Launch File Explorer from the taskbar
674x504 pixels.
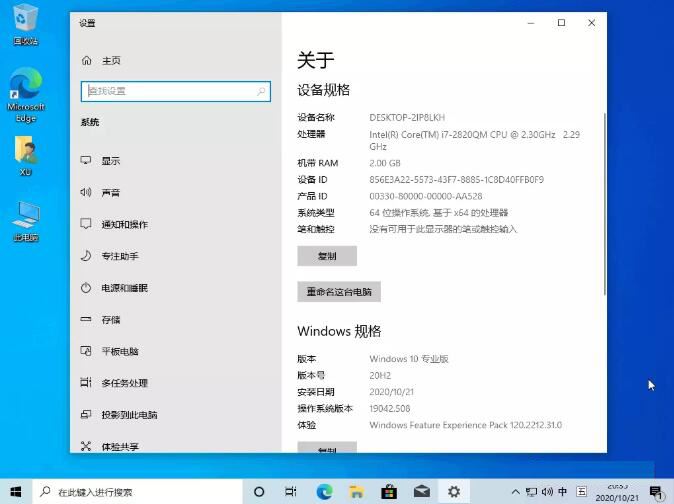[x=357, y=492]
